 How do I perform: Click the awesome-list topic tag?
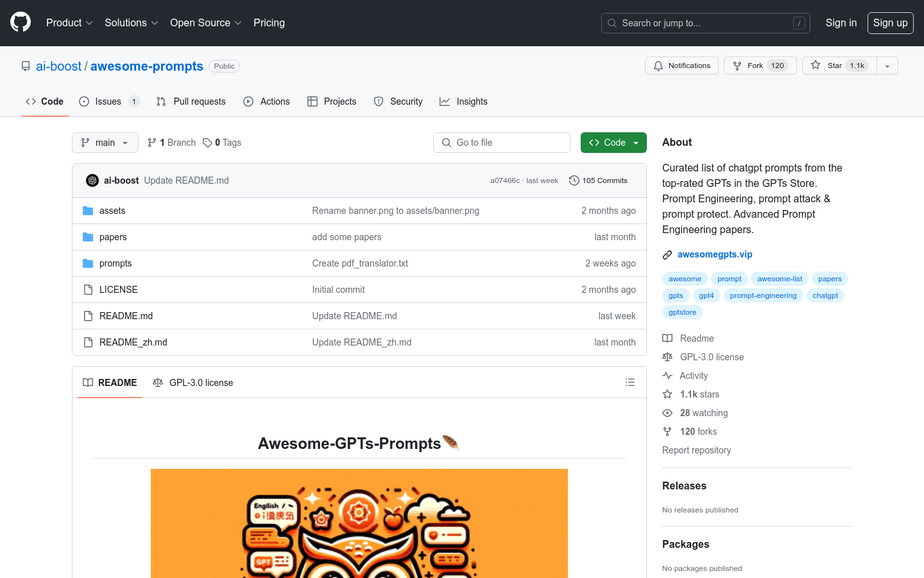[780, 279]
